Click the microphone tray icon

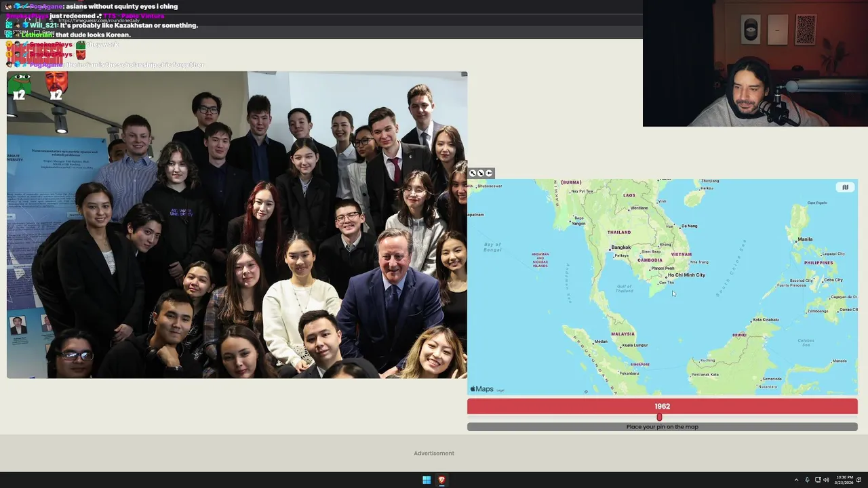pos(807,480)
